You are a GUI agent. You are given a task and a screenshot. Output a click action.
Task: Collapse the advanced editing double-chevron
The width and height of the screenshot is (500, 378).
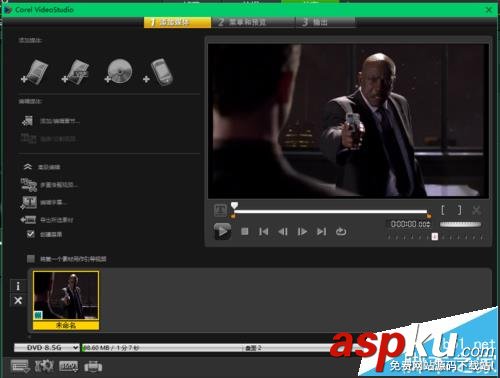(x=28, y=167)
